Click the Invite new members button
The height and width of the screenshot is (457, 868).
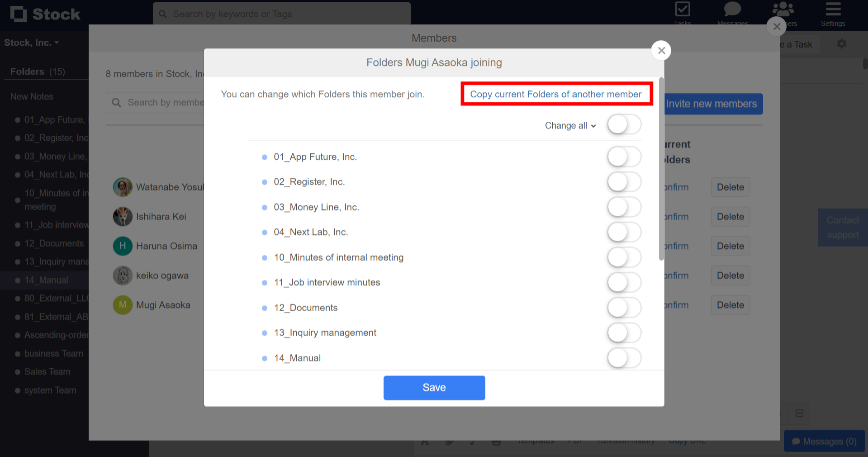[712, 104]
